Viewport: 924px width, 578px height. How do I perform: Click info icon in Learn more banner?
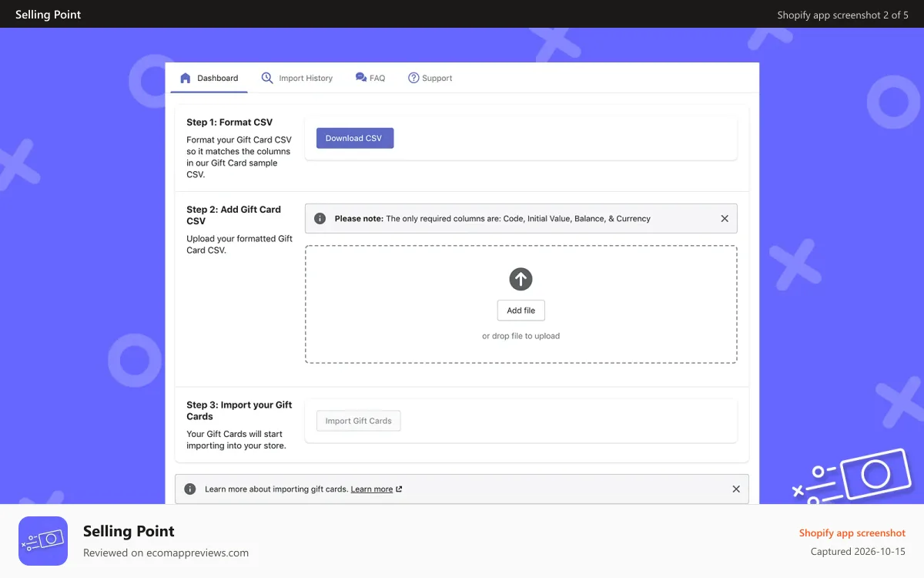click(x=189, y=489)
